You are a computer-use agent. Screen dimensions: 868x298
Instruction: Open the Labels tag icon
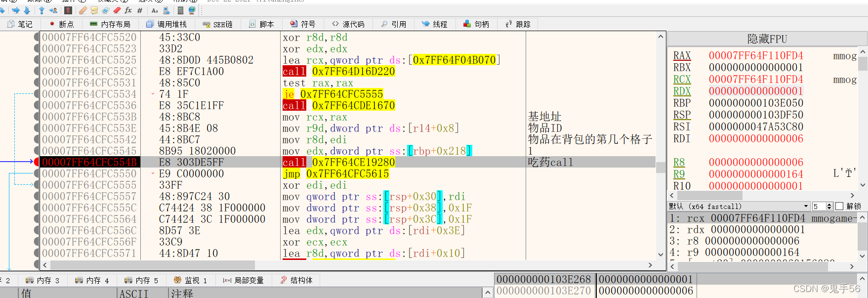(105, 10)
